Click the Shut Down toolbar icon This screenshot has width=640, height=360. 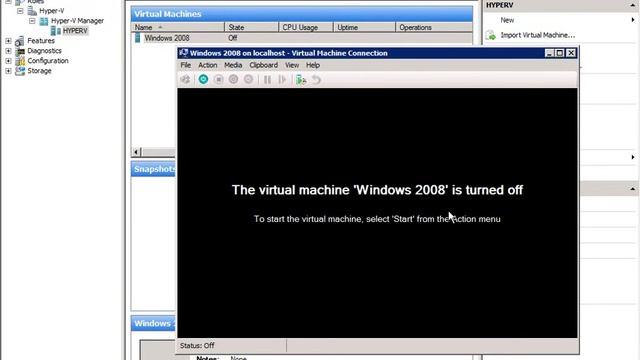click(233, 80)
